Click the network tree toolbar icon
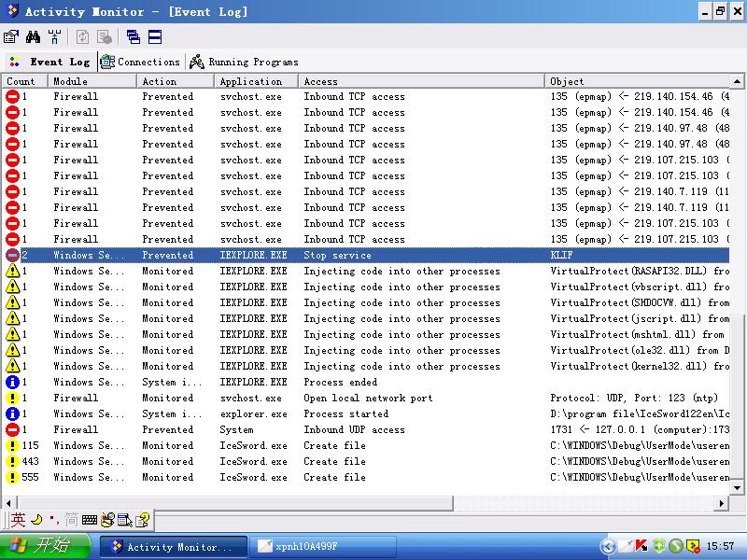This screenshot has width=747, height=560. coord(54,36)
